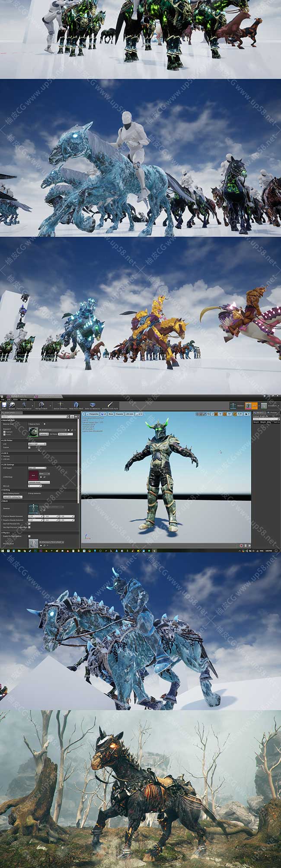Collapse the LOD Picker section
This screenshot has height=868, width=281.
[x=2, y=440]
